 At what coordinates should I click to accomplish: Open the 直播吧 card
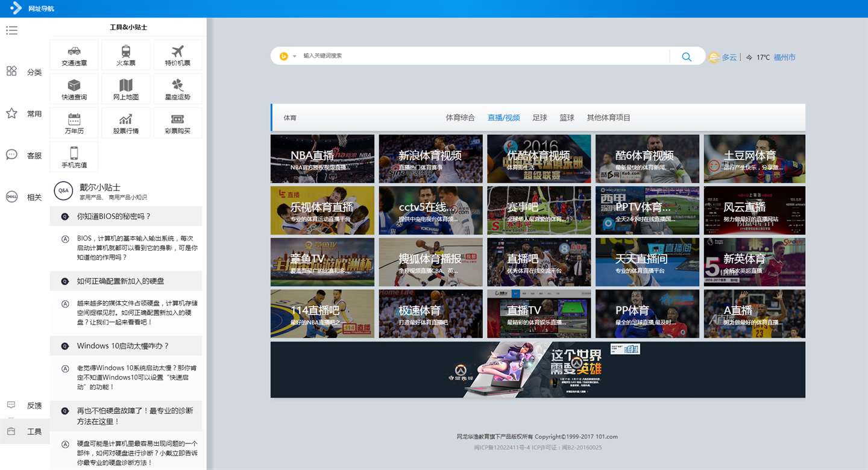coord(539,262)
